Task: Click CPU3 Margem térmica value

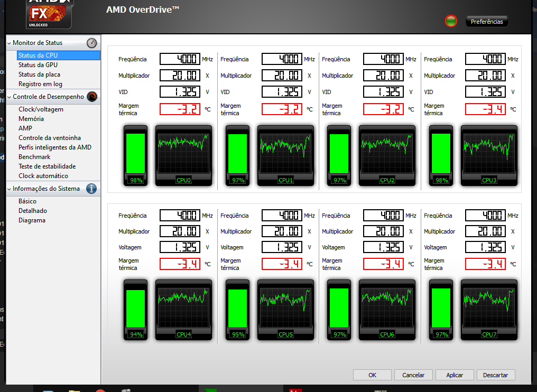Action: click(485, 109)
